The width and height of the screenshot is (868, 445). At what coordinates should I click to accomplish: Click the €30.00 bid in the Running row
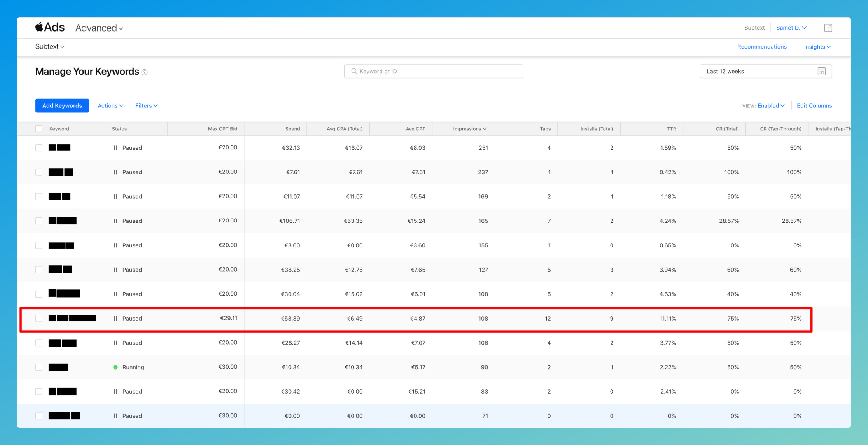tap(228, 367)
